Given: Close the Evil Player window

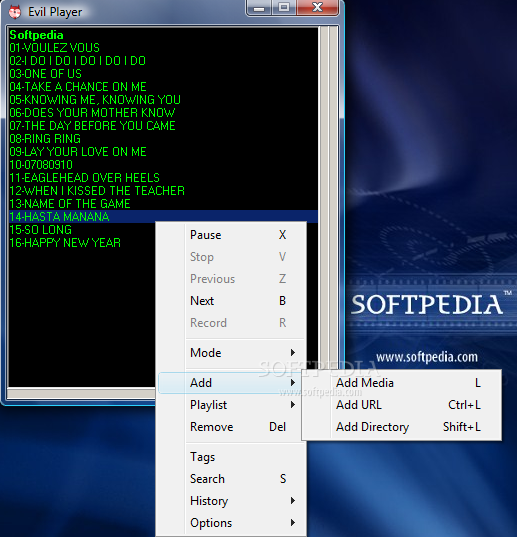Looking at the screenshot, I should (x=317, y=8).
